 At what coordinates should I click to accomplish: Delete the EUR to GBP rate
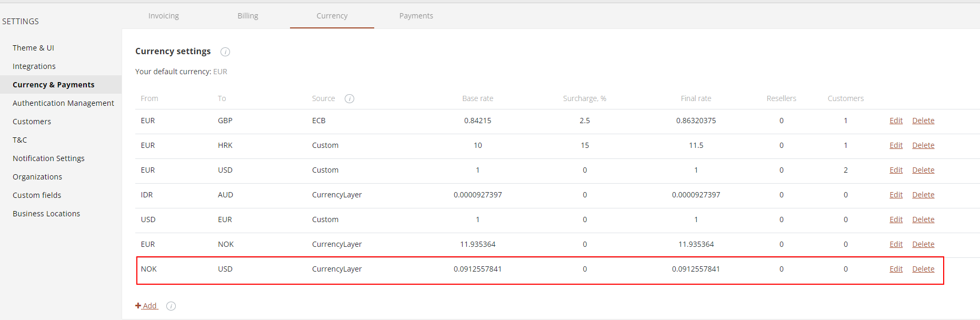click(x=923, y=121)
